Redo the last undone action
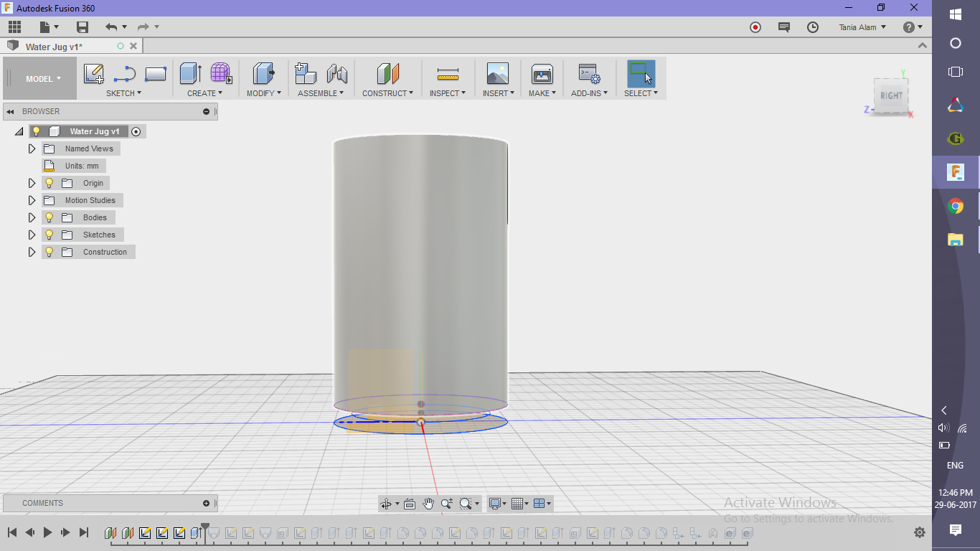Image resolution: width=980 pixels, height=551 pixels. [x=143, y=27]
